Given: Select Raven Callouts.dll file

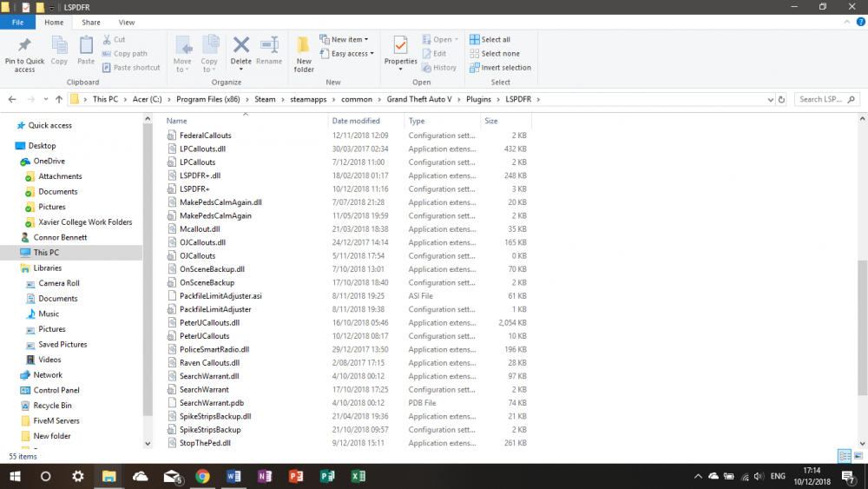Looking at the screenshot, I should [x=209, y=363].
